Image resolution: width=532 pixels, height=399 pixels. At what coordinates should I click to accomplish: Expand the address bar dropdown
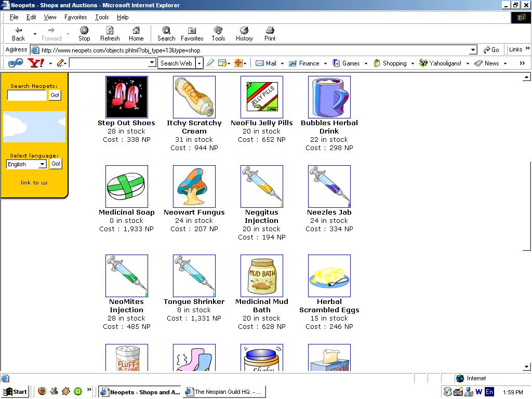pyautogui.click(x=473, y=50)
